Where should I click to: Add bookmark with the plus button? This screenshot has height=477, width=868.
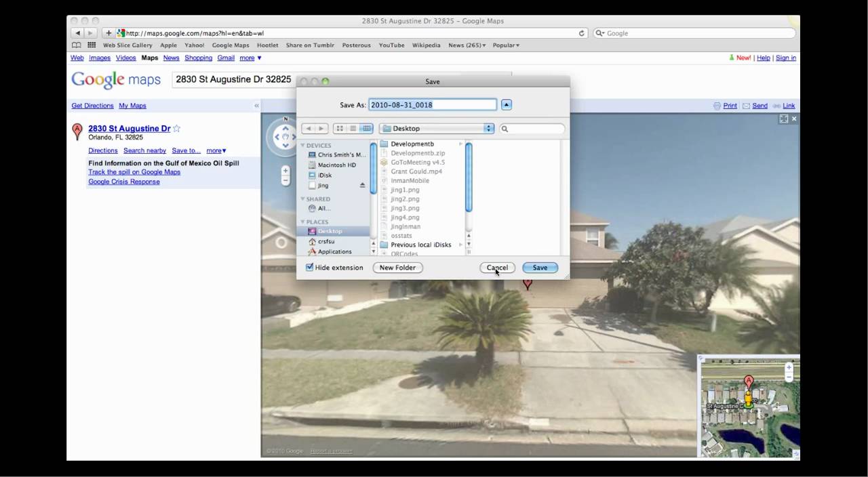(108, 33)
